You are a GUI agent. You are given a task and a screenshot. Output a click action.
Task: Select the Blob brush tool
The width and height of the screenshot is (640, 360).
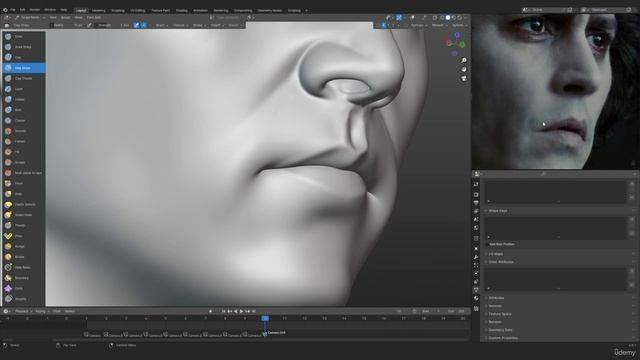[x=23, y=110]
